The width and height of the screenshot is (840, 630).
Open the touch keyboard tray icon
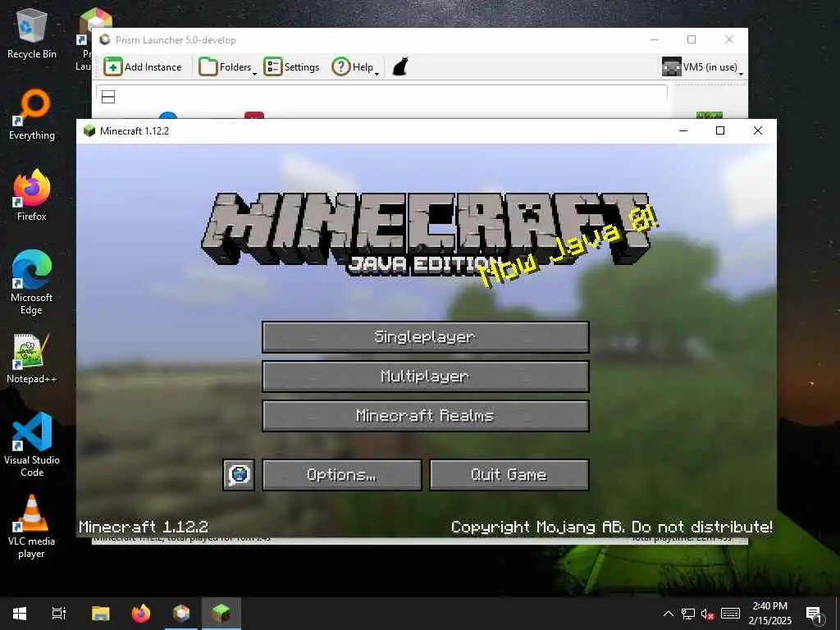731,614
